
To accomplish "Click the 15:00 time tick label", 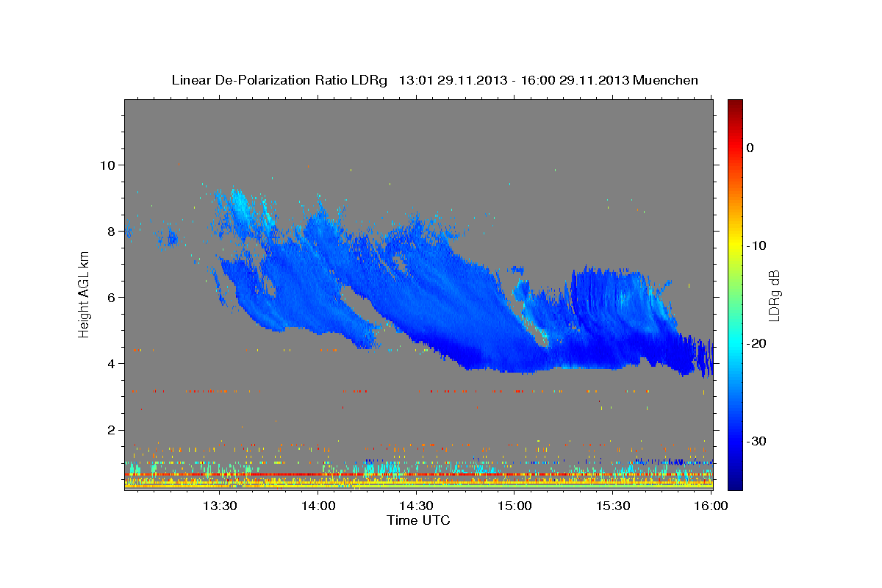I will tap(514, 506).
